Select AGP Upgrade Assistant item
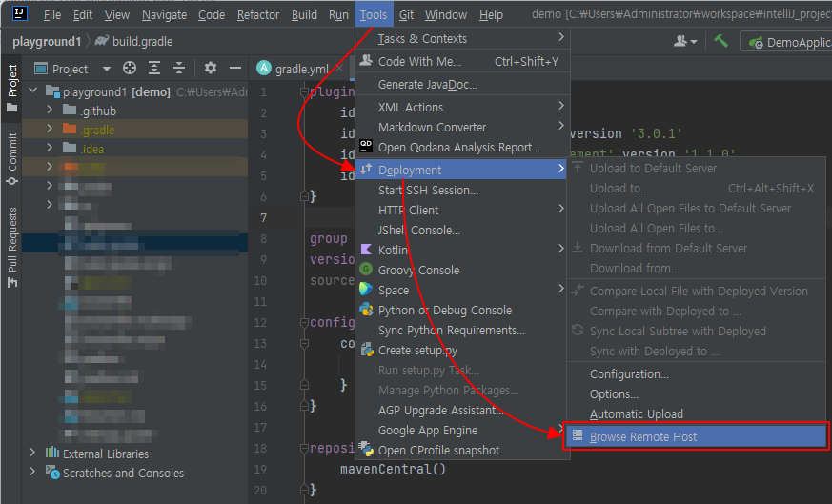Image resolution: width=832 pixels, height=504 pixels. pos(462,411)
